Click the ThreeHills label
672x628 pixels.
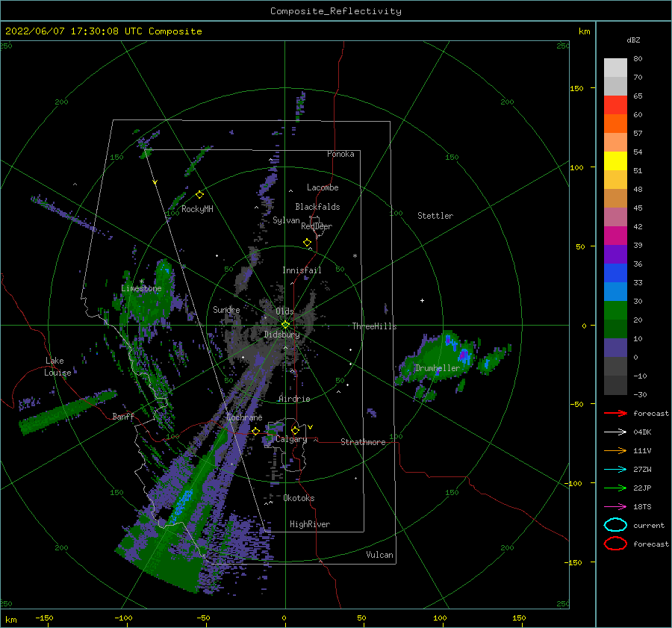[x=374, y=326]
